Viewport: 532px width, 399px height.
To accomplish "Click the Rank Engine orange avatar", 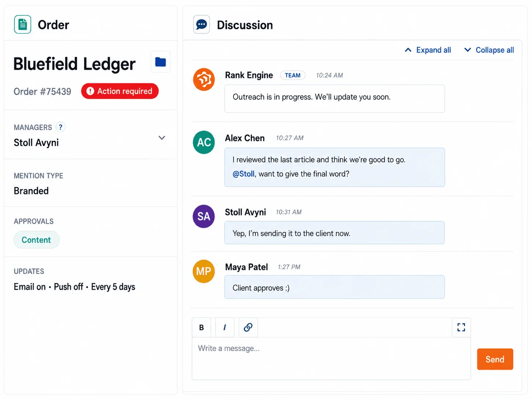I will [204, 79].
